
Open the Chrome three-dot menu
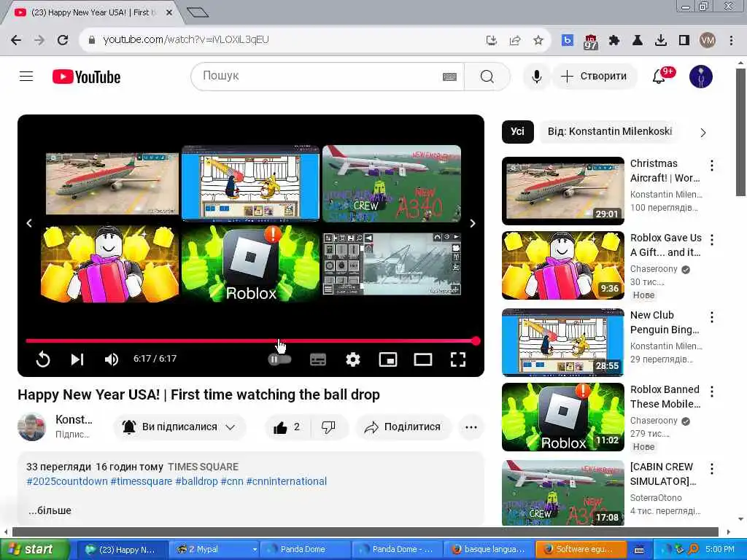(731, 41)
